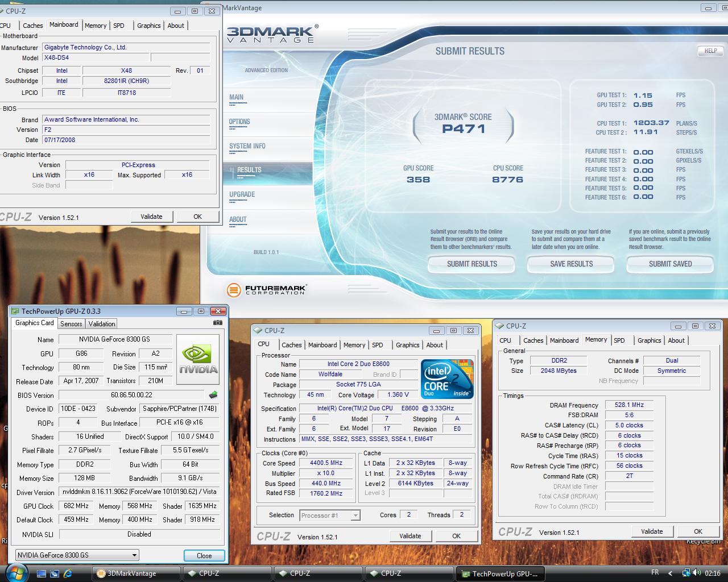Click the Internet Explorer quick launch icon
The height and width of the screenshot is (582, 728).
[68, 573]
